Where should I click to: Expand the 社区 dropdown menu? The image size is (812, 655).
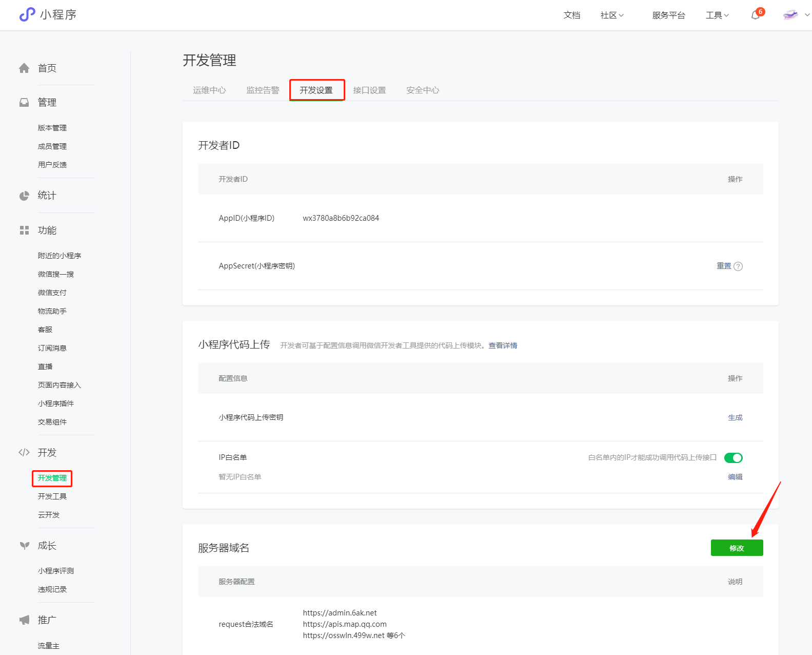point(612,15)
